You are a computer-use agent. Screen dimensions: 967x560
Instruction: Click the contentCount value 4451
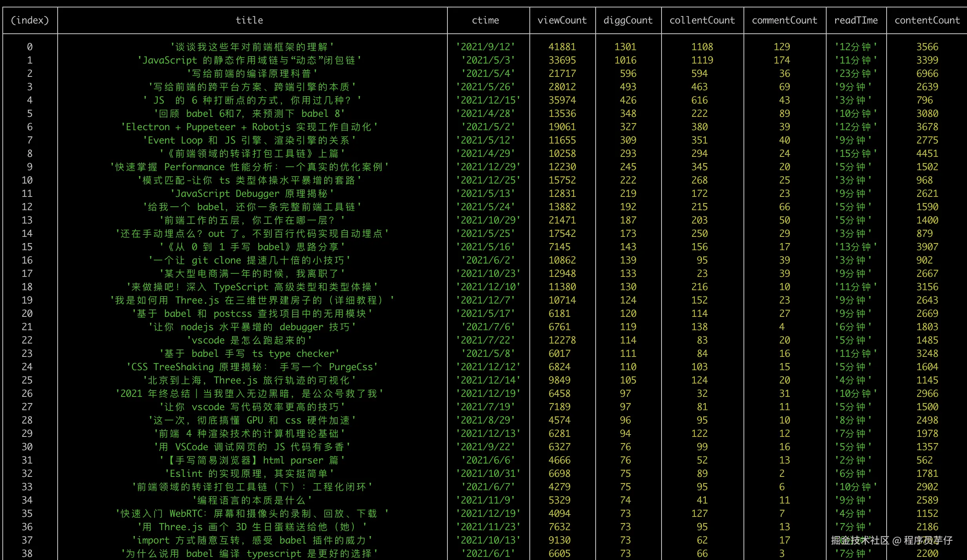(927, 154)
